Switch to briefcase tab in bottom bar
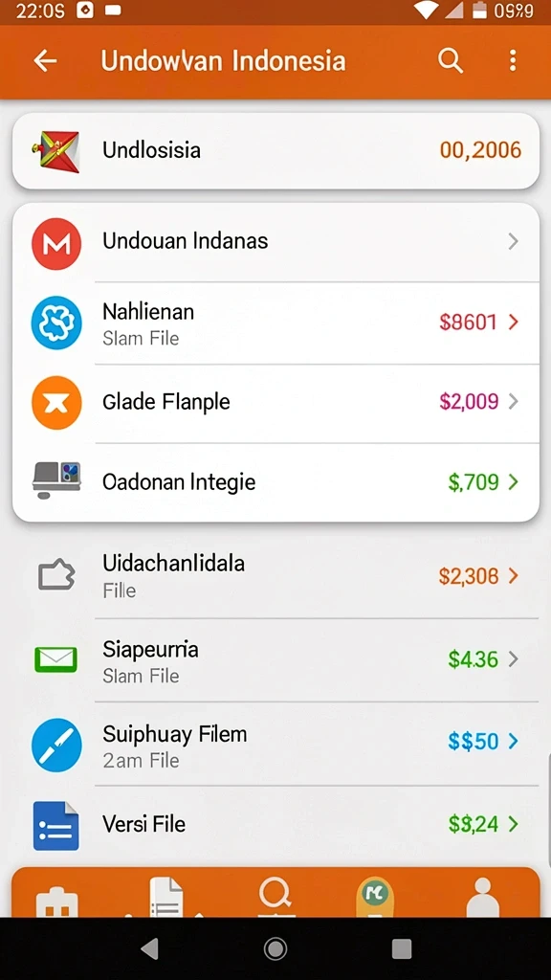 point(56,900)
